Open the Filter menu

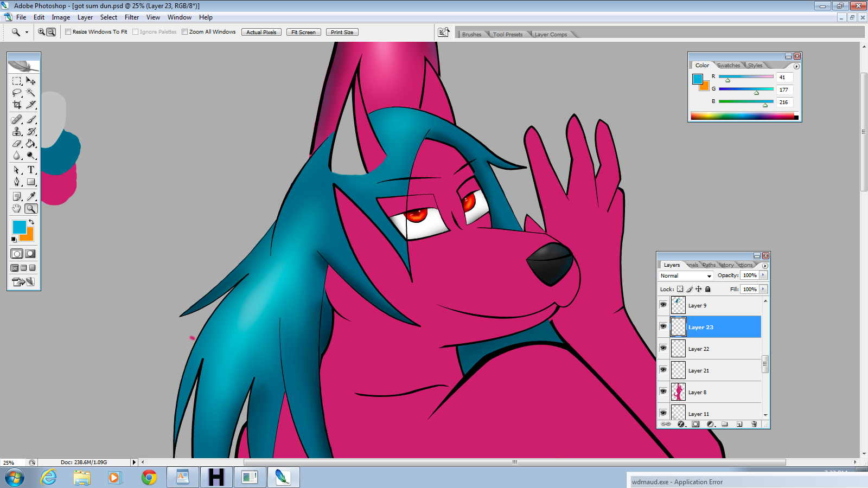point(132,17)
